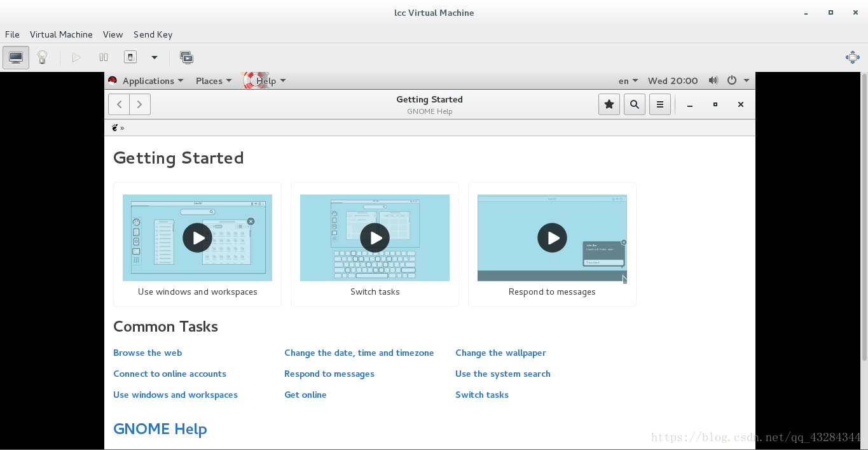Open the Virtual Machine menu
Screen dimensions: 868x450
[61, 34]
